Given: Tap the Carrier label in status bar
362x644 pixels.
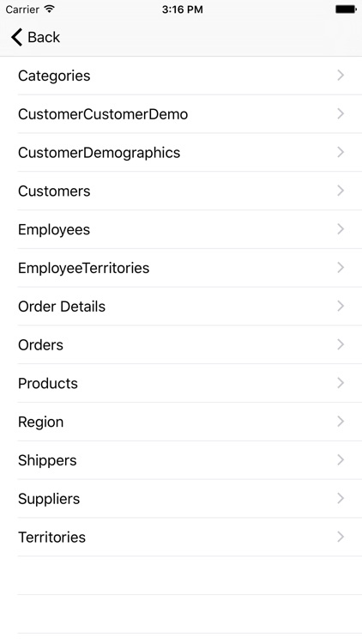Looking at the screenshot, I should [x=22, y=9].
